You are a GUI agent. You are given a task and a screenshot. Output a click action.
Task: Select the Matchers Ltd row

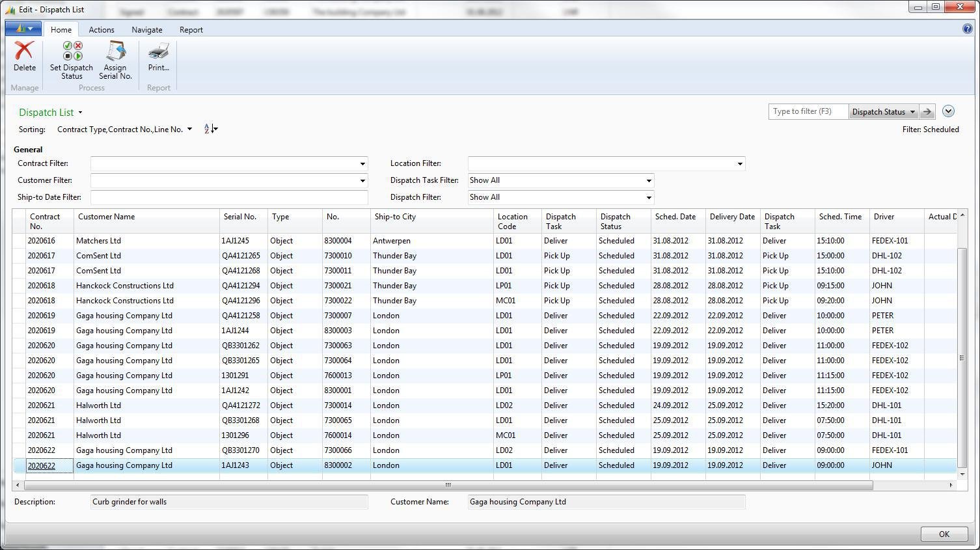98,241
